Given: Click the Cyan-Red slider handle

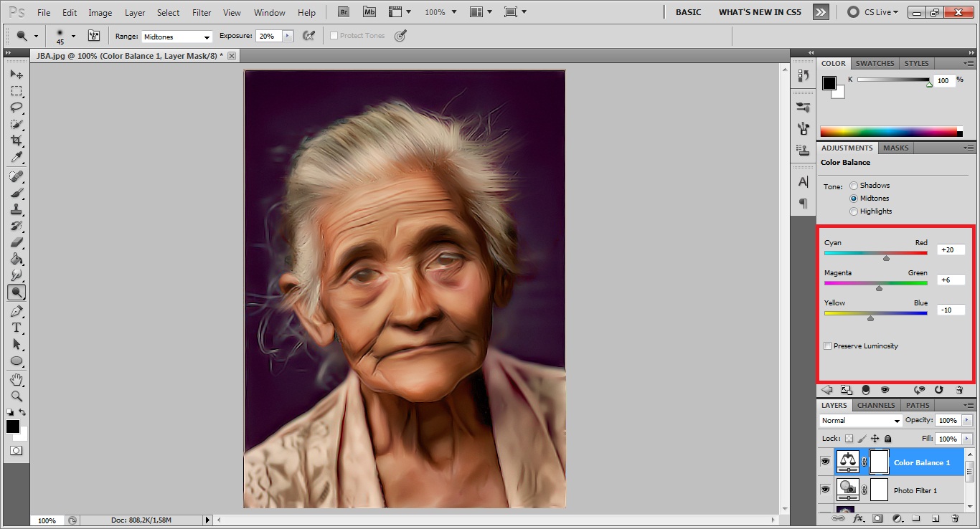Looking at the screenshot, I should pyautogui.click(x=886, y=259).
